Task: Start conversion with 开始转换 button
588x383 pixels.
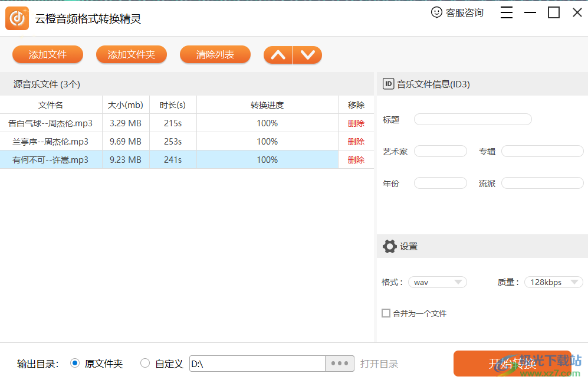Action: tap(513, 364)
